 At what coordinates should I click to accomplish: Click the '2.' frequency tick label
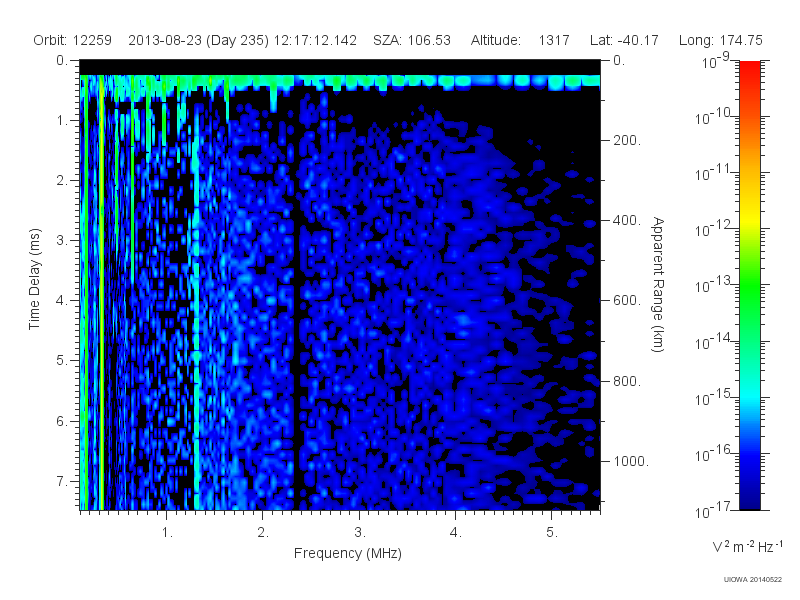[263, 533]
